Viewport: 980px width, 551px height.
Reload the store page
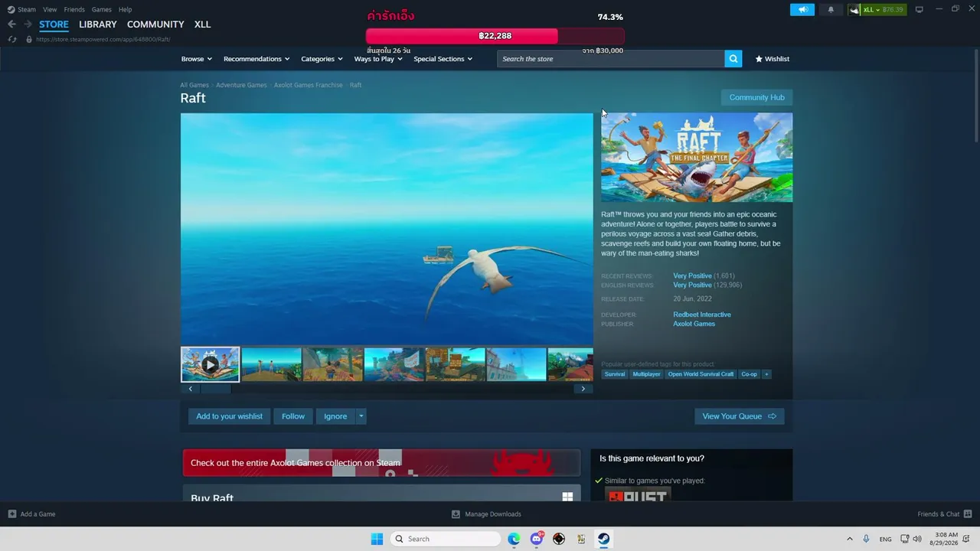[x=11, y=39]
